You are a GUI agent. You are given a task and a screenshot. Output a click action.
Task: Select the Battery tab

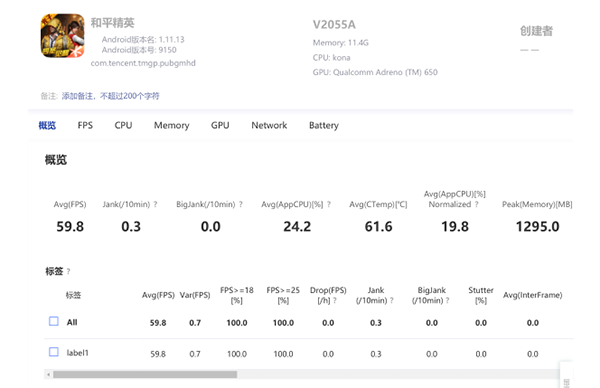[x=324, y=126]
